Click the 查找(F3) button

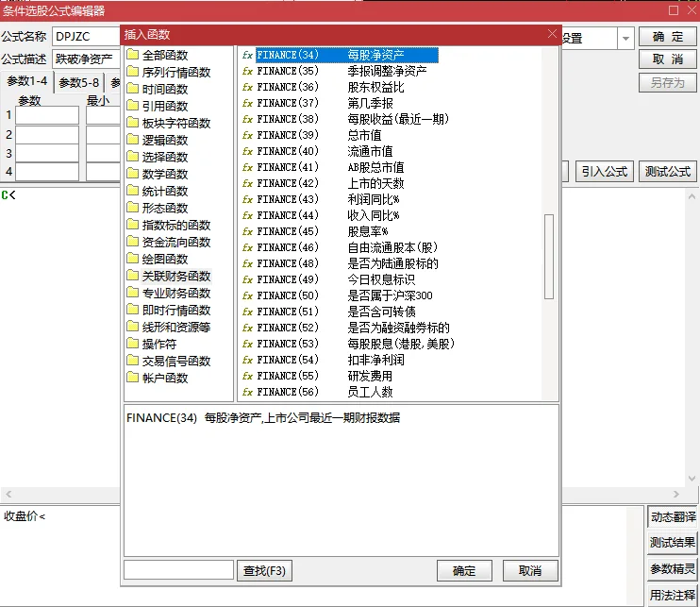coord(264,570)
